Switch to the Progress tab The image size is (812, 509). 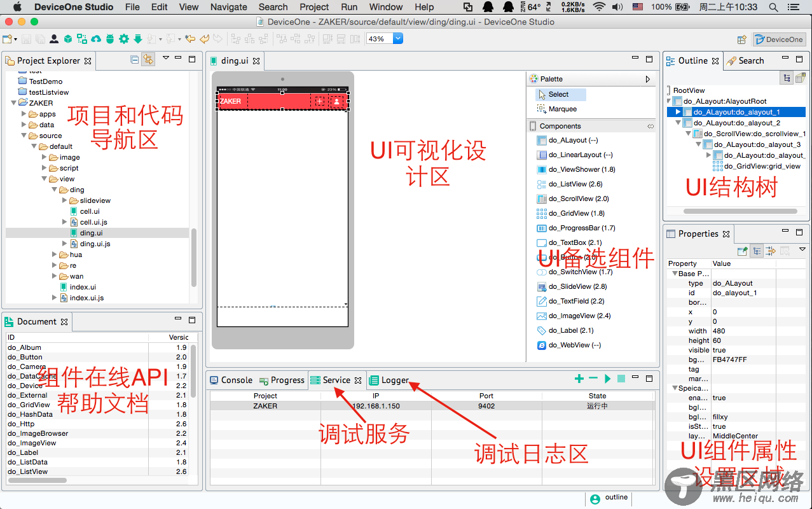pos(282,380)
